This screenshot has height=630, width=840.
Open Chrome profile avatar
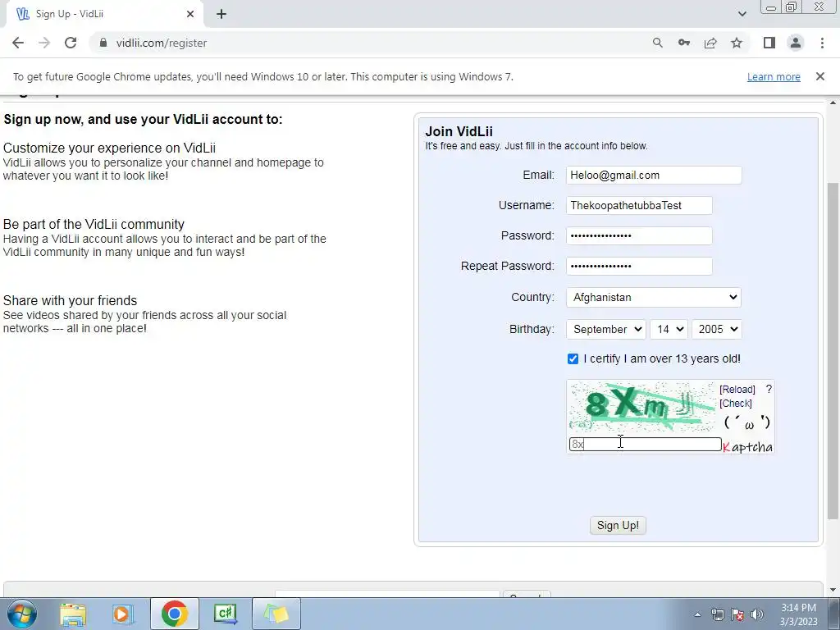(x=796, y=43)
